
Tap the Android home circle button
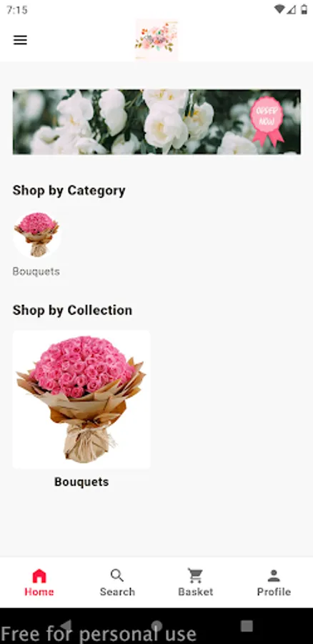point(156,625)
